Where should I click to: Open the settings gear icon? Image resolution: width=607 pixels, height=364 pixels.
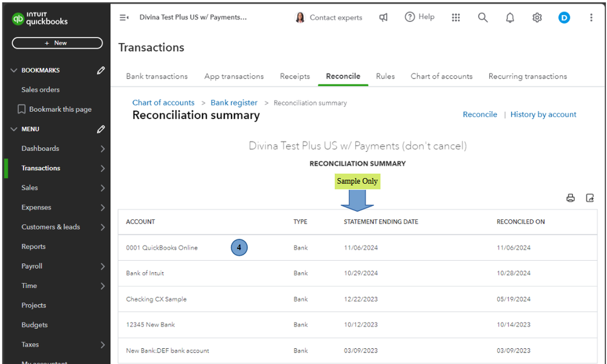pos(537,18)
